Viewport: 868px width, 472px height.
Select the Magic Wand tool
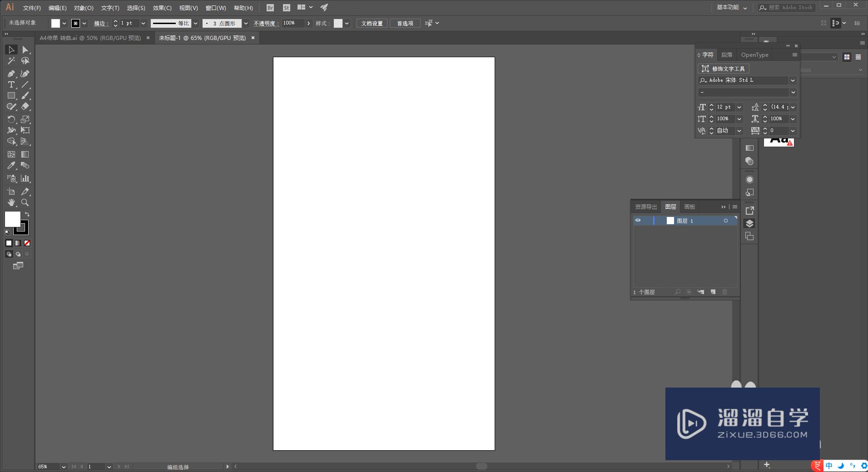pos(11,61)
